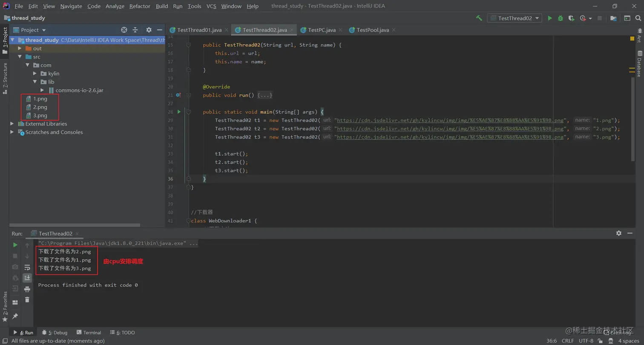Expand the out folder
Screen dimensions: 644x345
pos(20,48)
